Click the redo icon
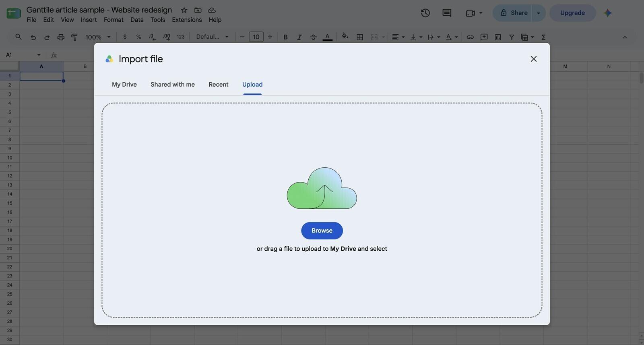This screenshot has height=345, width=644. coord(47,37)
